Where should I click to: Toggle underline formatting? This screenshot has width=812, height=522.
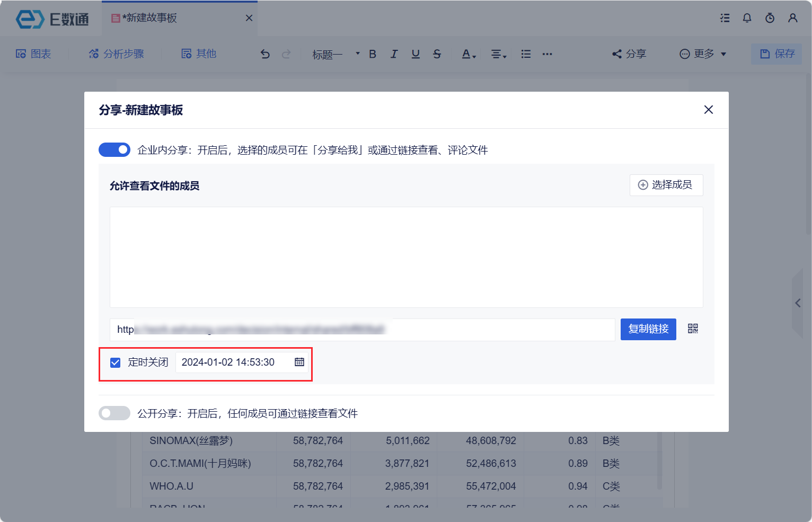point(416,54)
